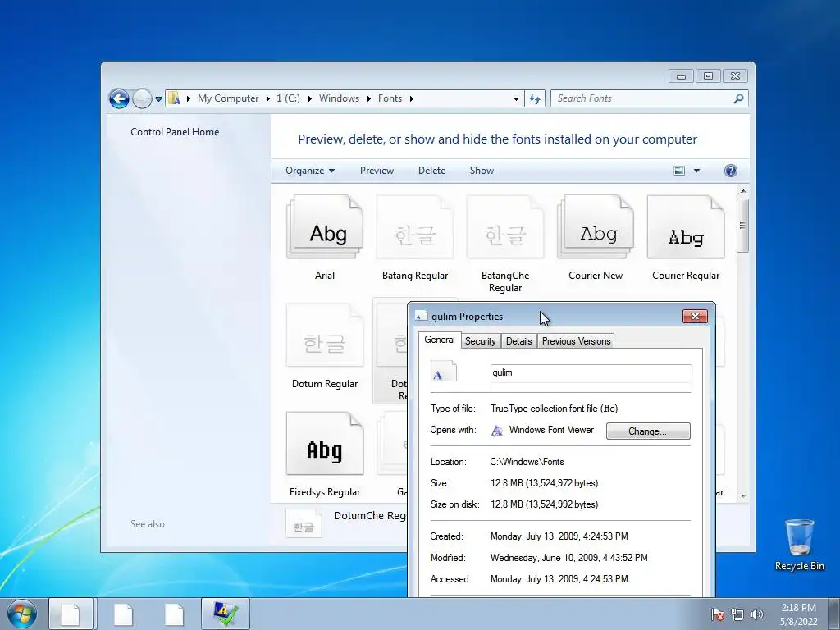
Task: Open the Organize menu
Action: 310,171
